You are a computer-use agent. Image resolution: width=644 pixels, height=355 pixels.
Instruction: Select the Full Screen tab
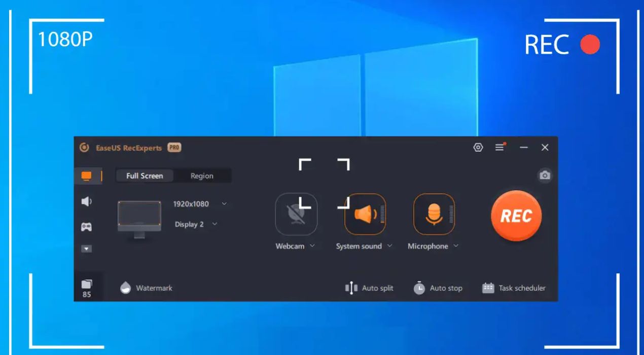[x=145, y=176]
